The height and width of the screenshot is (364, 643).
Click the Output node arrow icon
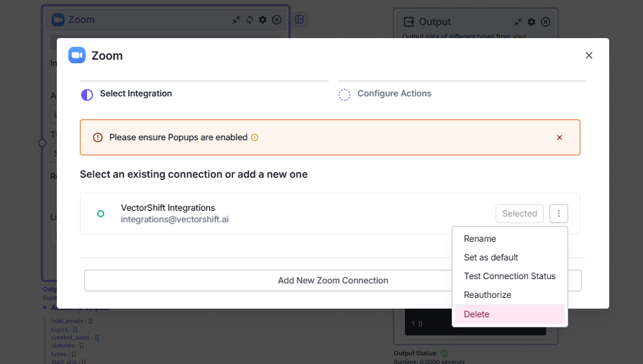(409, 22)
